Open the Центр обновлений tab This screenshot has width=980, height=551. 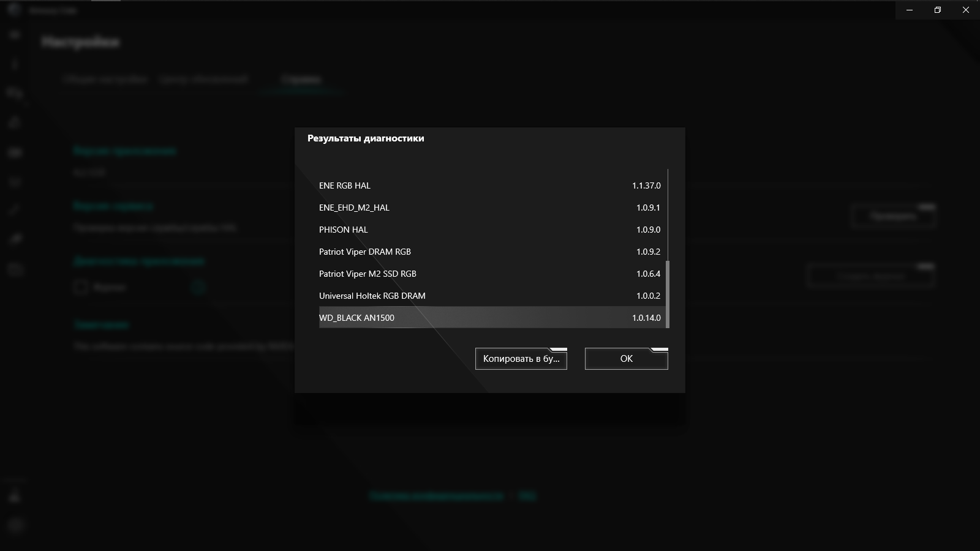pos(203,79)
